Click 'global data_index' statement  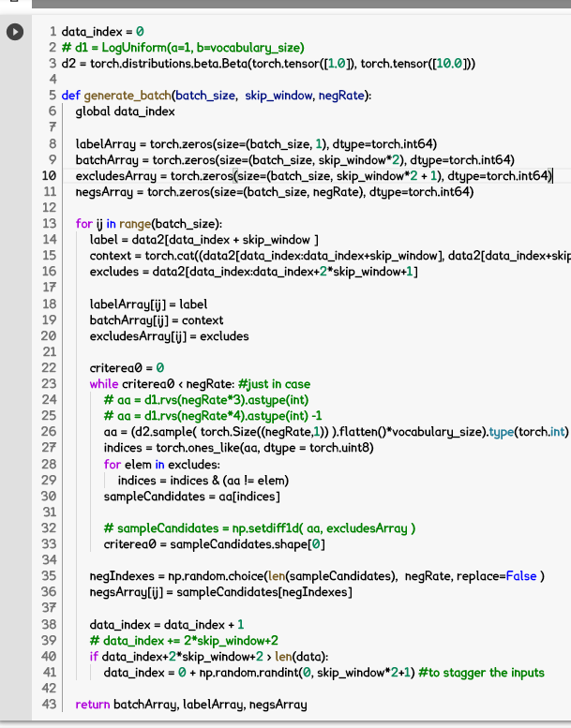125,111
